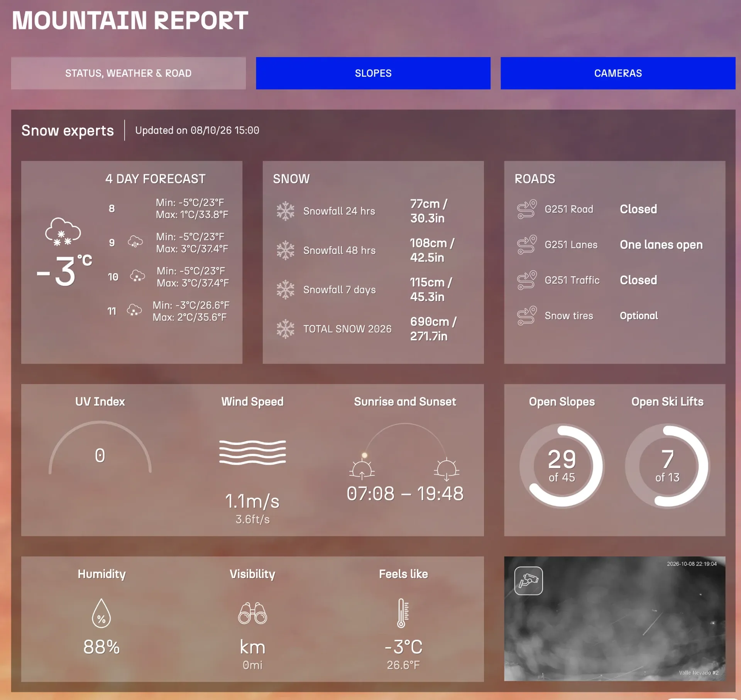Click the Feels like thermometer icon
This screenshot has height=700, width=741.
(403, 613)
